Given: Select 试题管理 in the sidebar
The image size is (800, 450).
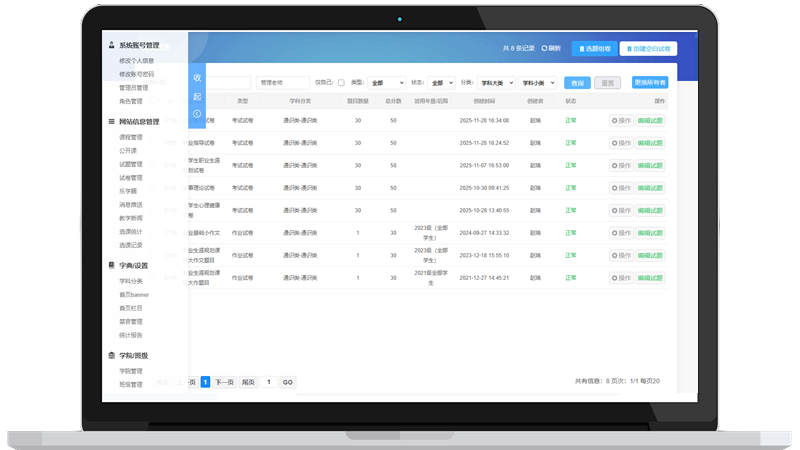Looking at the screenshot, I should point(131,164).
